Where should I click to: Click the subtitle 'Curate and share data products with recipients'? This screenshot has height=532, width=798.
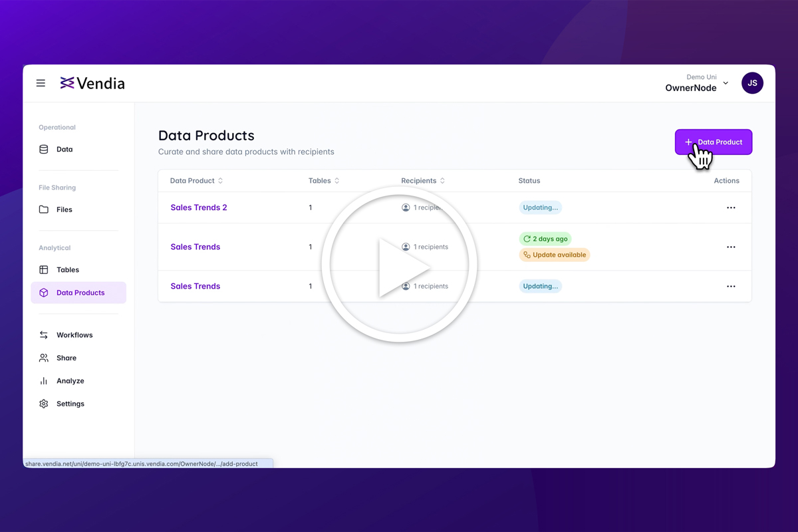[246, 152]
